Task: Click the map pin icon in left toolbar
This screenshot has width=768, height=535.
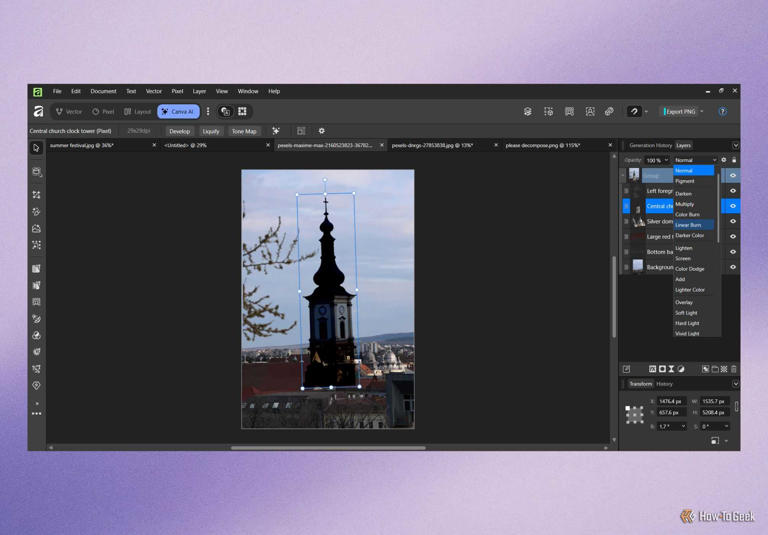Action: (36, 386)
